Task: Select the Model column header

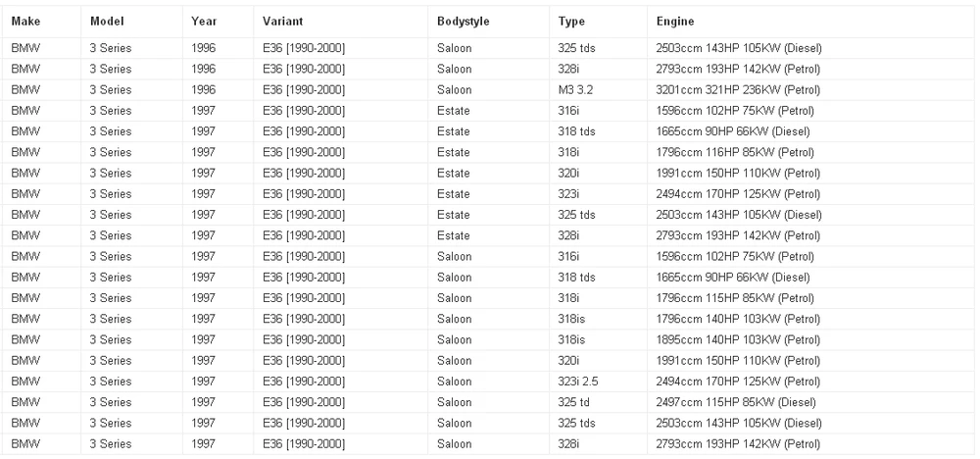Action: point(107,22)
